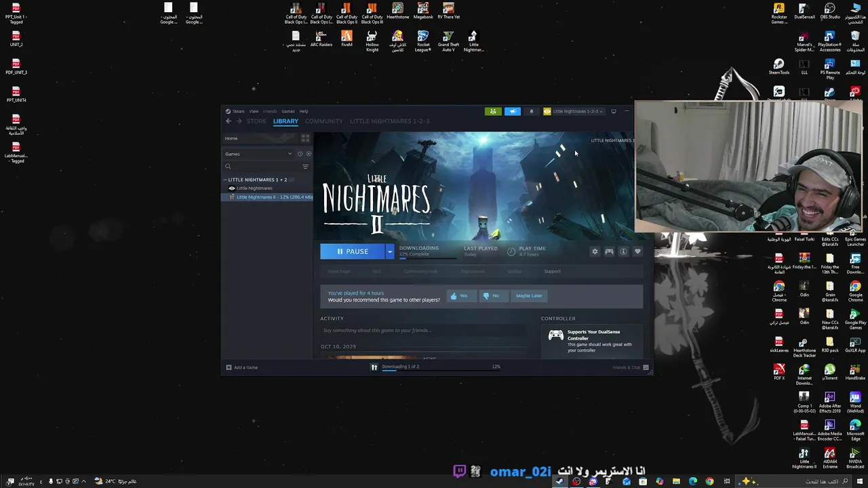Toggle recent activity clock filter icon
This screenshot has height=488, width=868.
coord(300,154)
